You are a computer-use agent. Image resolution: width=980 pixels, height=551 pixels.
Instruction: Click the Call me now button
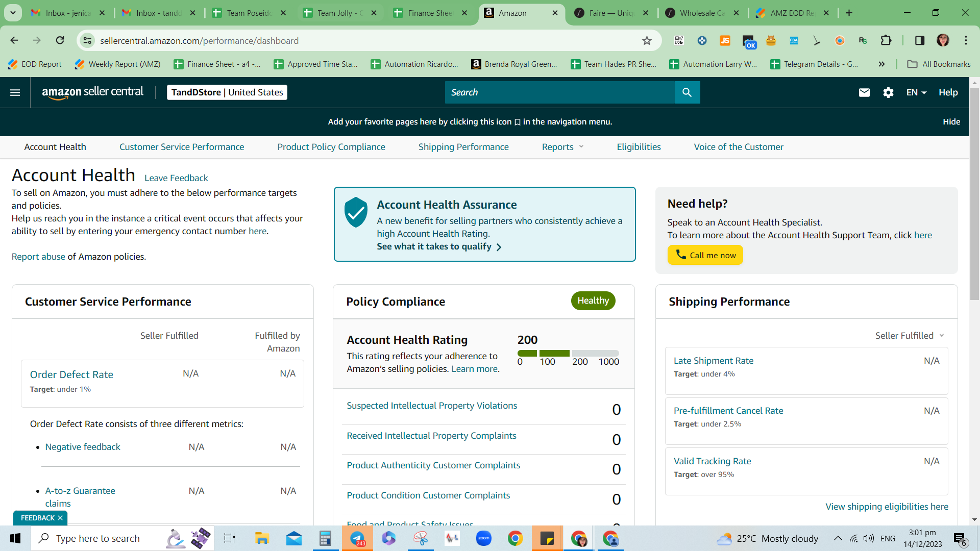(x=705, y=255)
